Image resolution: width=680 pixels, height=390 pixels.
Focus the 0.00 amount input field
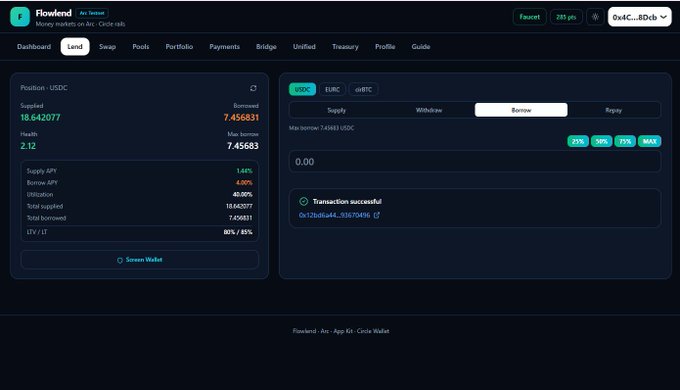475,162
